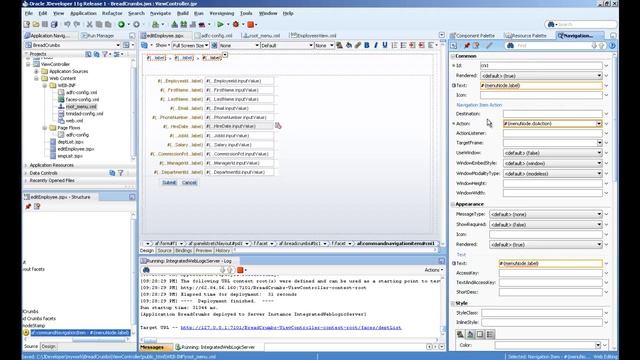Collapse the Common section in Property Inspector
The width and height of the screenshot is (640, 360).
click(x=453, y=56)
